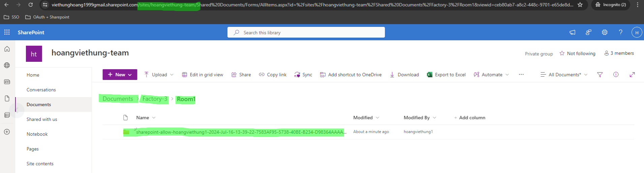Open the Chrome three-dot menu

tap(638, 5)
